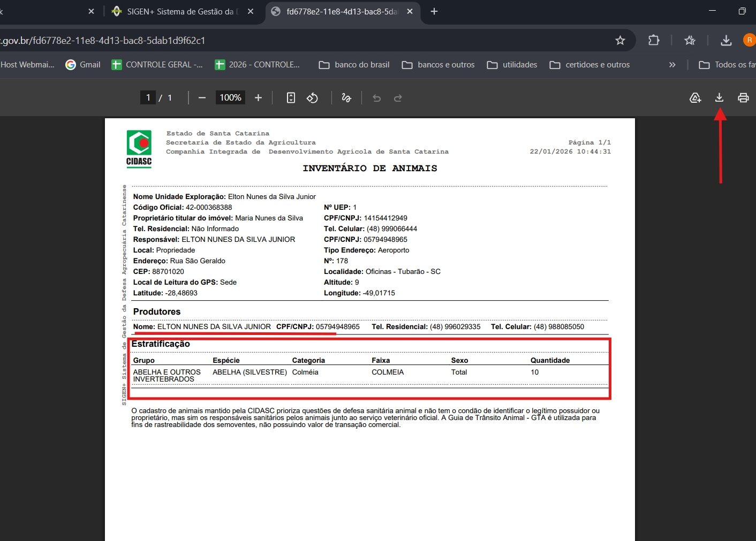The height and width of the screenshot is (541, 756).
Task: Toggle fit to page view
Action: point(291,98)
